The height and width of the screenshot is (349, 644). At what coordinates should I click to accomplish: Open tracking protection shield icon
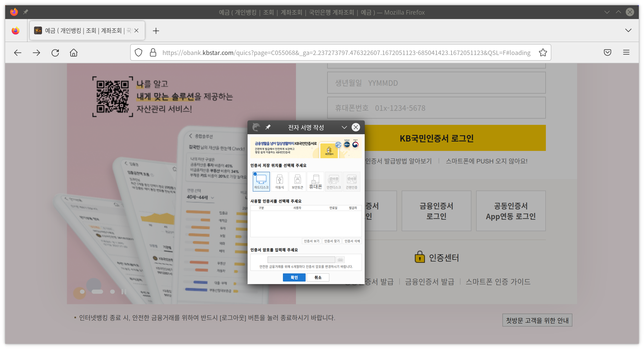click(138, 53)
